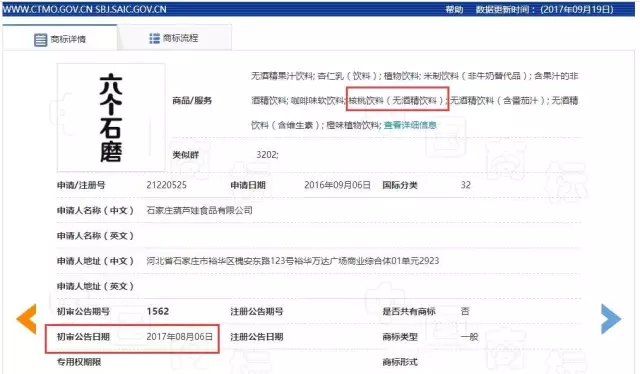Click the 初审公告期号 label

click(x=83, y=312)
